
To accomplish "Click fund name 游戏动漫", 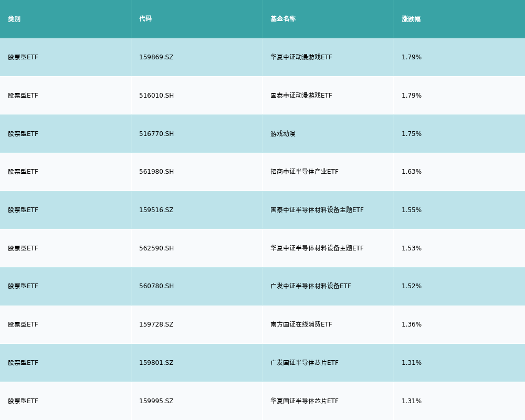I will pyautogui.click(x=283, y=134).
